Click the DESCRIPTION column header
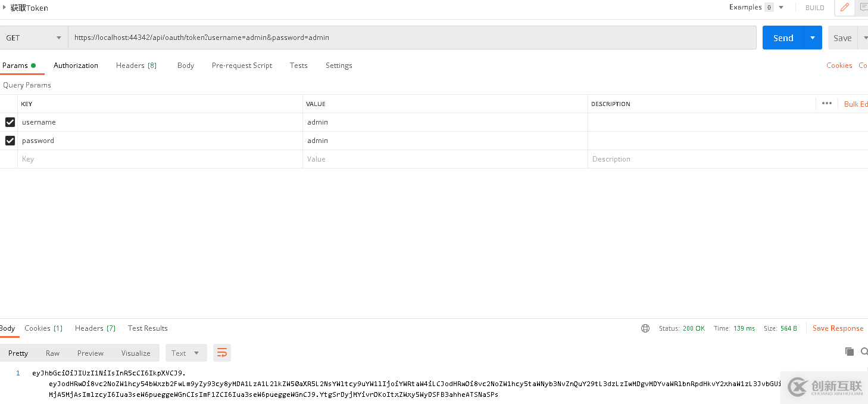 click(x=610, y=104)
